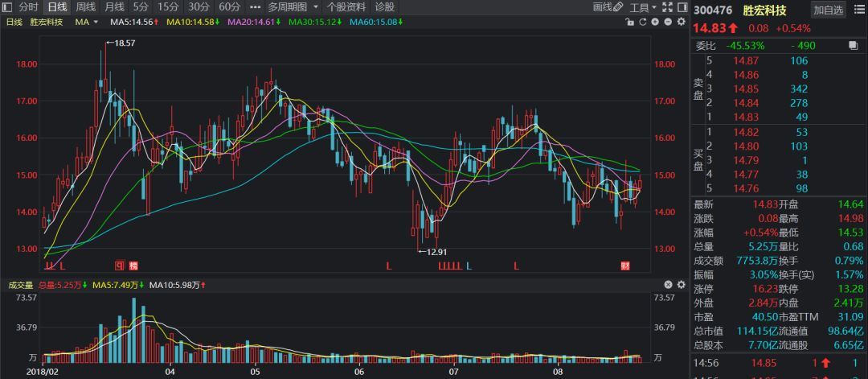Screen dimensions: 868x379
Task: Click stock code 300476
Action: [712, 10]
